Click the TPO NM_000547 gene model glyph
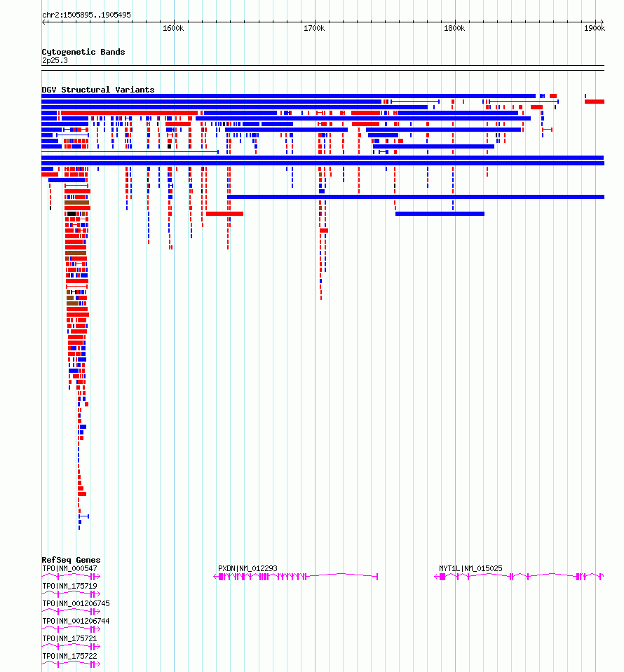 coord(71,577)
